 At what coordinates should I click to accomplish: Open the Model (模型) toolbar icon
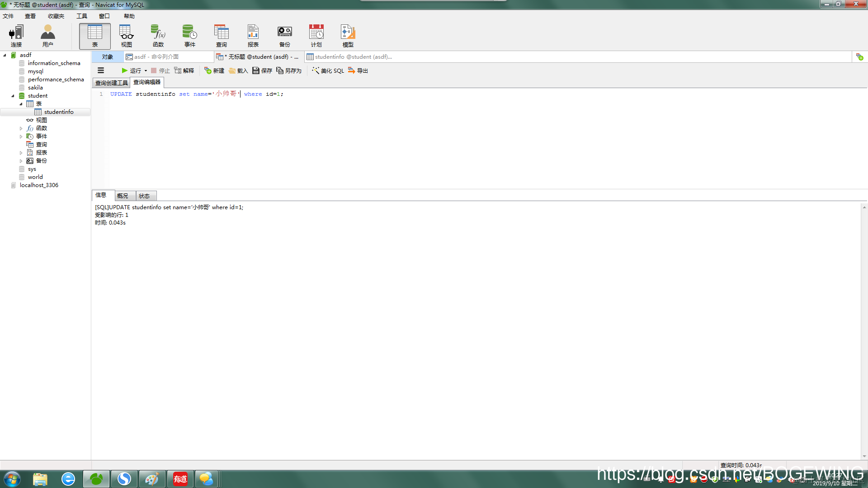tap(348, 36)
